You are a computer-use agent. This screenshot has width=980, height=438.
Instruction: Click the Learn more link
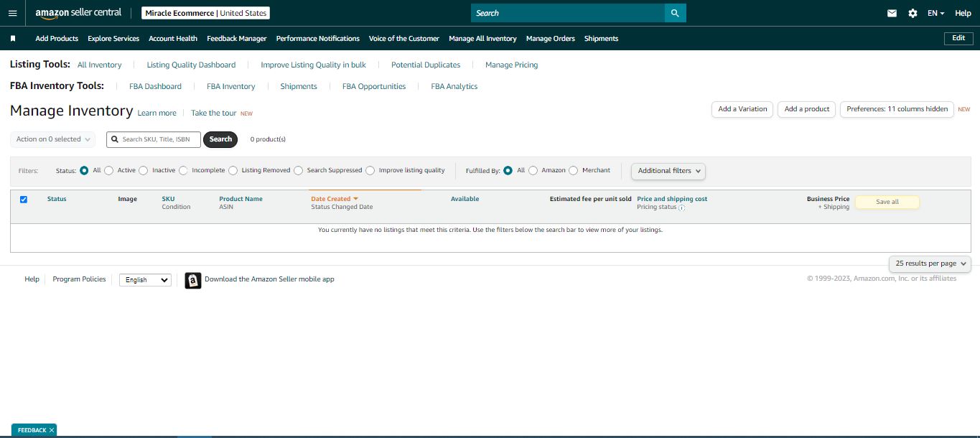click(157, 113)
